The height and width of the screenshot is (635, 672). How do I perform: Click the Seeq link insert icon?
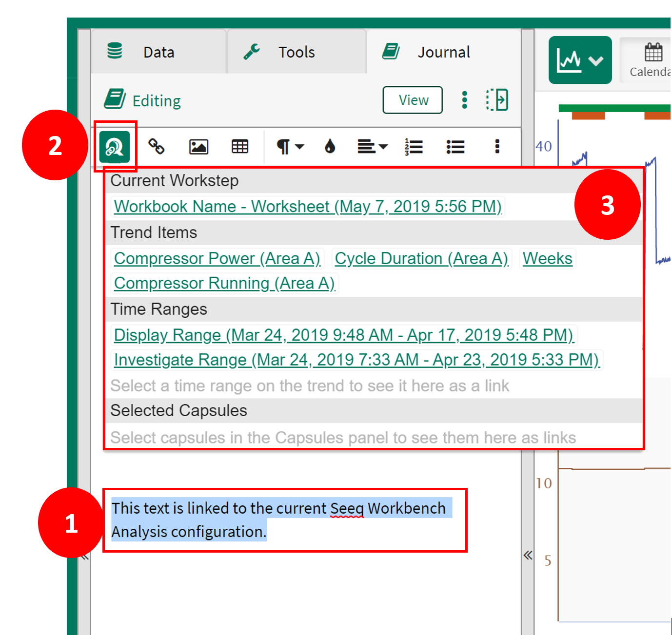tap(115, 146)
